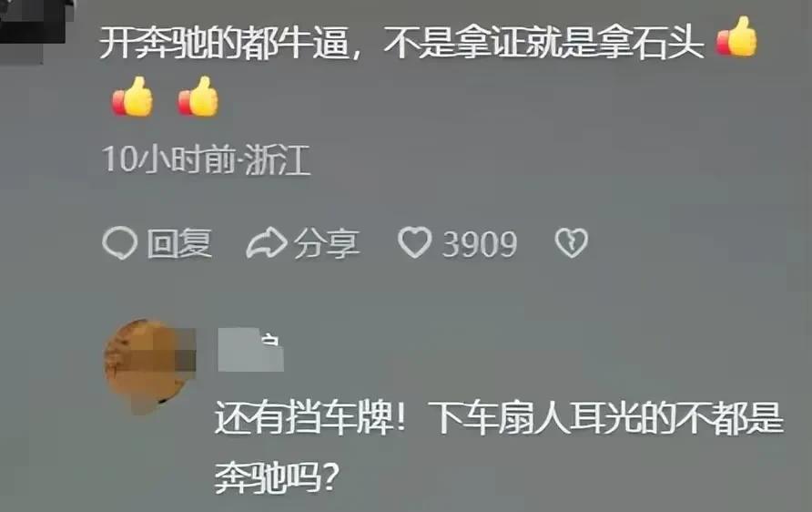Select the phrase 不是拿证就是拿石头
This screenshot has height=512, width=812.
pos(544,42)
